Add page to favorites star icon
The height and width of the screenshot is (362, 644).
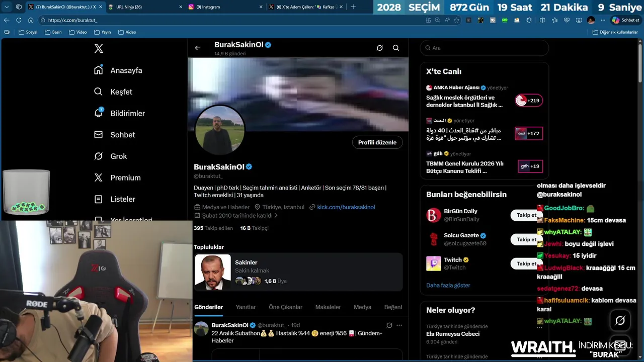coord(457,20)
